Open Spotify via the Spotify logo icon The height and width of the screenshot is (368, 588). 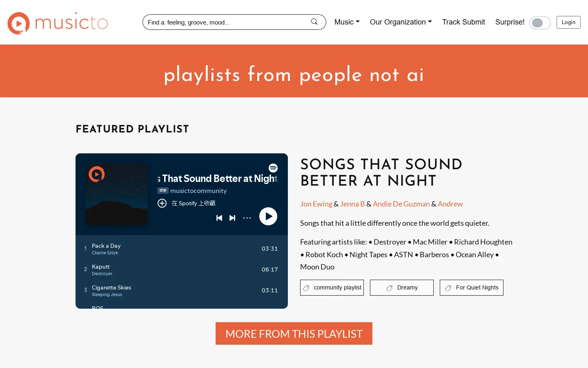coord(273,168)
